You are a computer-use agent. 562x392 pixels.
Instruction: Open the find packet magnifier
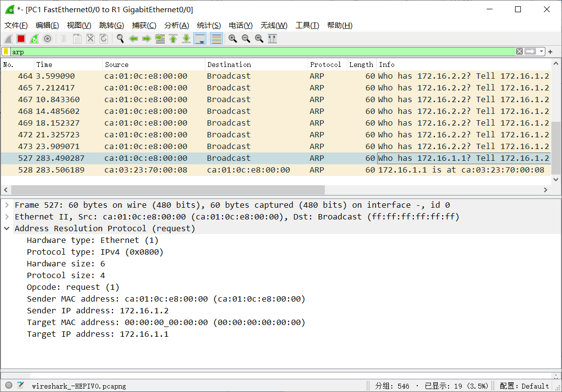120,38
